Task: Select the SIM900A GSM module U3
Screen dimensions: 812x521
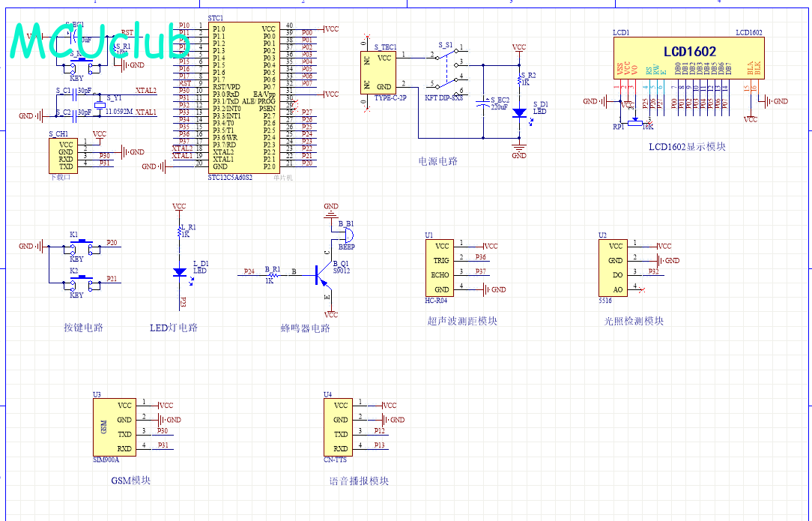Action: pyautogui.click(x=113, y=427)
